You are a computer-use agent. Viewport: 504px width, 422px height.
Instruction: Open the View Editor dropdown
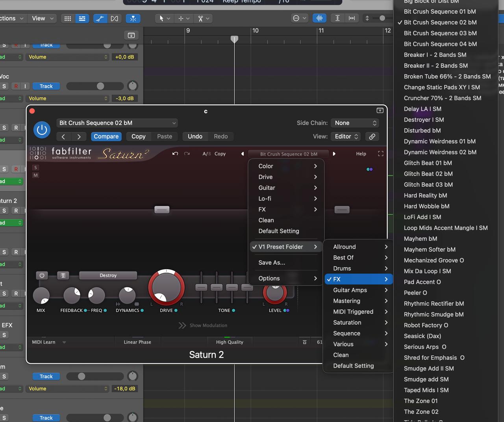point(346,136)
